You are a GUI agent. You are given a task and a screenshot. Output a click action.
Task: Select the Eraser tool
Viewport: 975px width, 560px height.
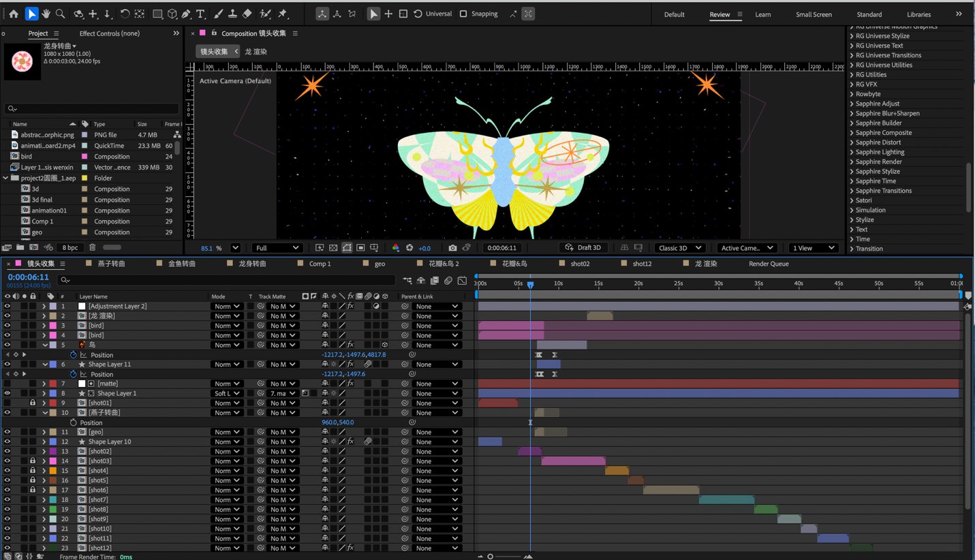click(247, 14)
